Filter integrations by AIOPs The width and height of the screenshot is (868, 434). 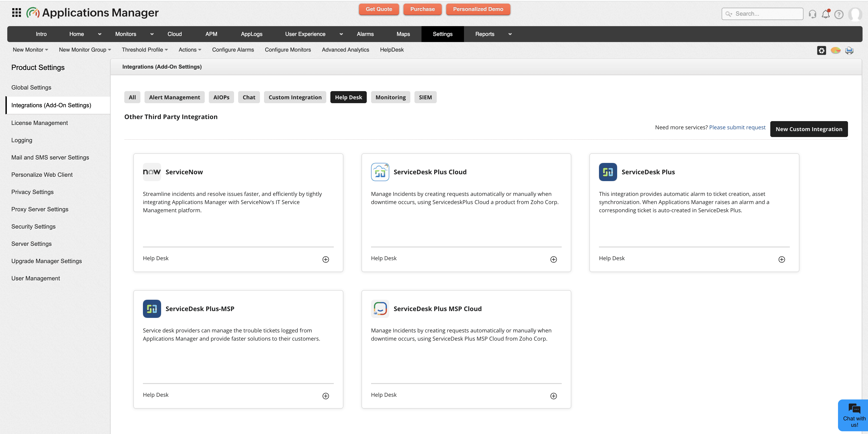click(221, 97)
